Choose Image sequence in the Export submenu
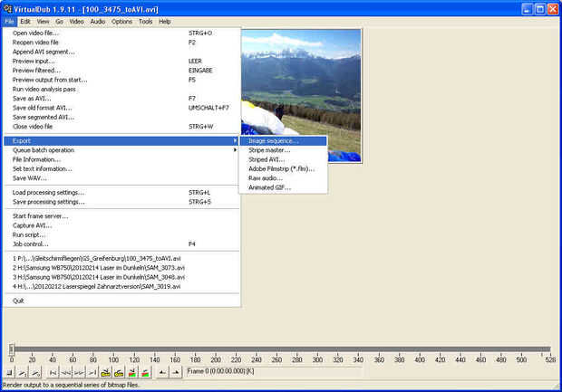562x392 pixels. point(283,140)
